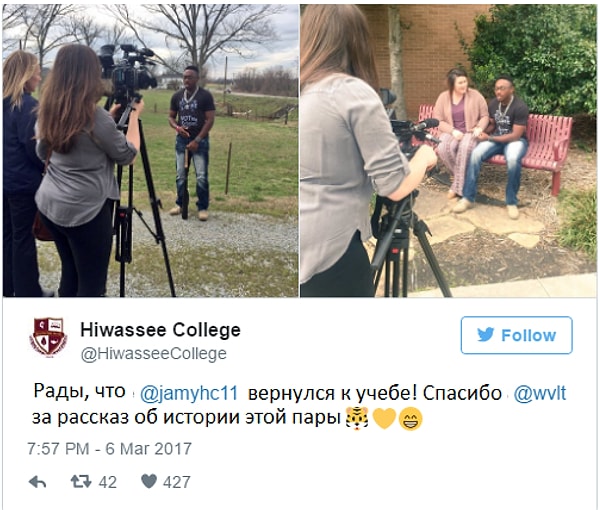Open the @jamyhc11 mention link
This screenshot has height=510, width=600.
point(189,393)
